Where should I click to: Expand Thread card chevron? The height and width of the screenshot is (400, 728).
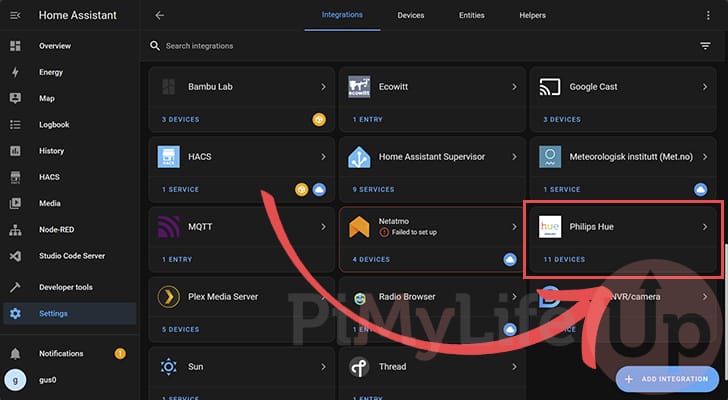point(514,367)
